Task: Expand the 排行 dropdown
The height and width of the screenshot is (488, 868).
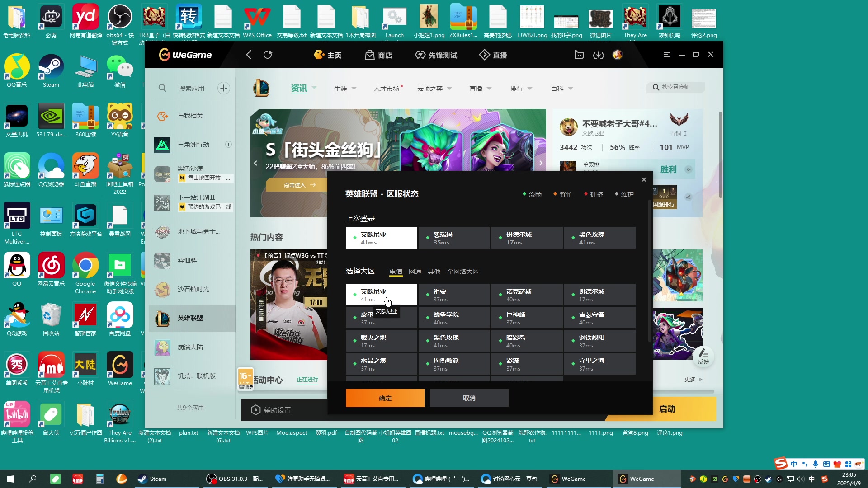Action: pyautogui.click(x=530, y=89)
